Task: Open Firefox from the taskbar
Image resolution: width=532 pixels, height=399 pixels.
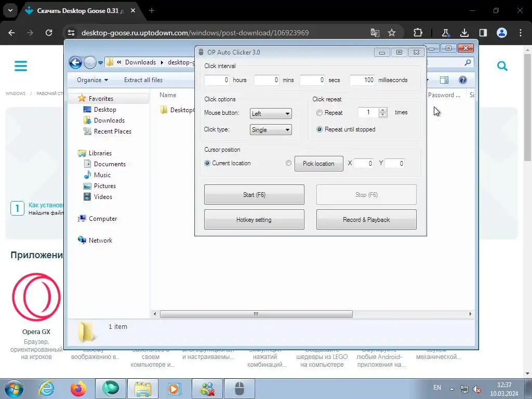Action: coord(78,389)
